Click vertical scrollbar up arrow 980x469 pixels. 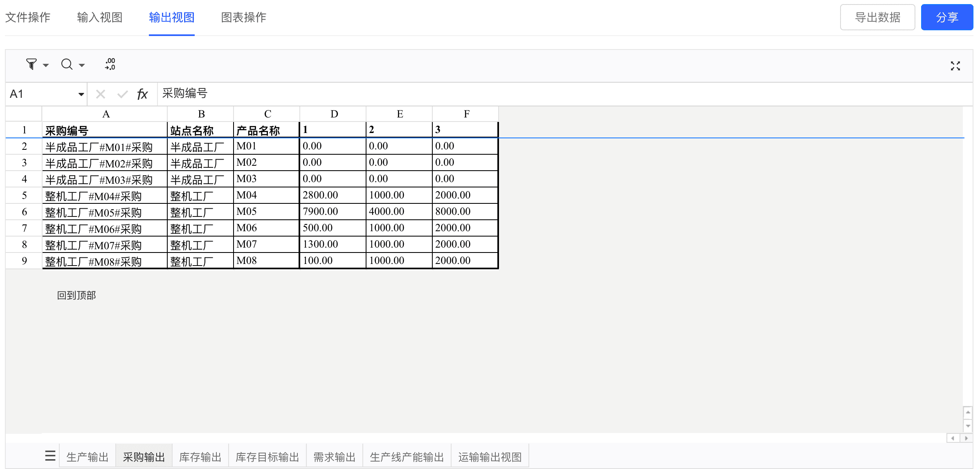click(x=968, y=412)
